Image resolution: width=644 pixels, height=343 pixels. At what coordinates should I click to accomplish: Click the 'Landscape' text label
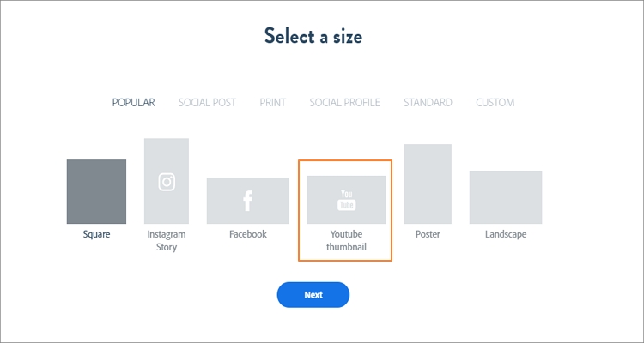click(x=506, y=234)
